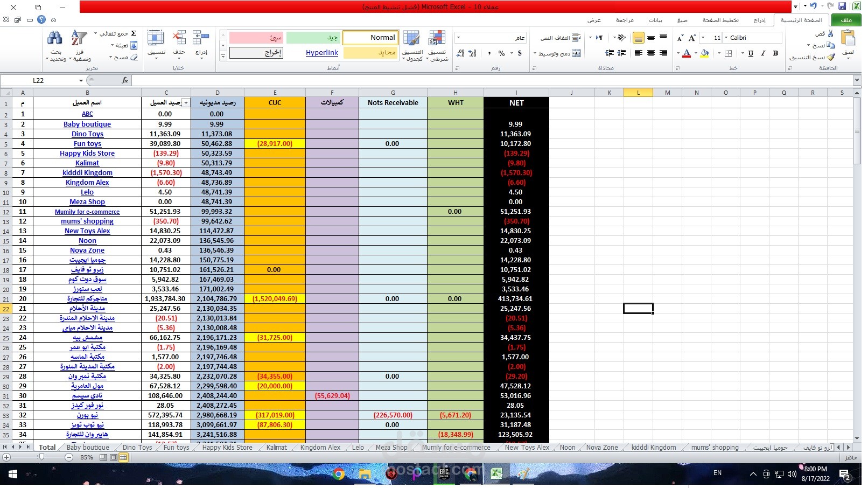Switch to the Baby boutique sheet tab
Screen dimensions: 868x488
tap(88, 448)
